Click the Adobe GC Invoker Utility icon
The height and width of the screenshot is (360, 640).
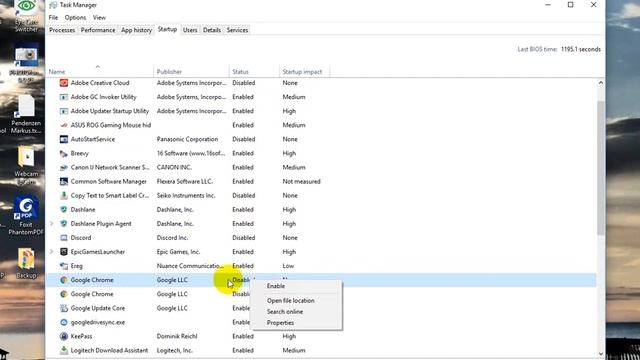tap(64, 97)
